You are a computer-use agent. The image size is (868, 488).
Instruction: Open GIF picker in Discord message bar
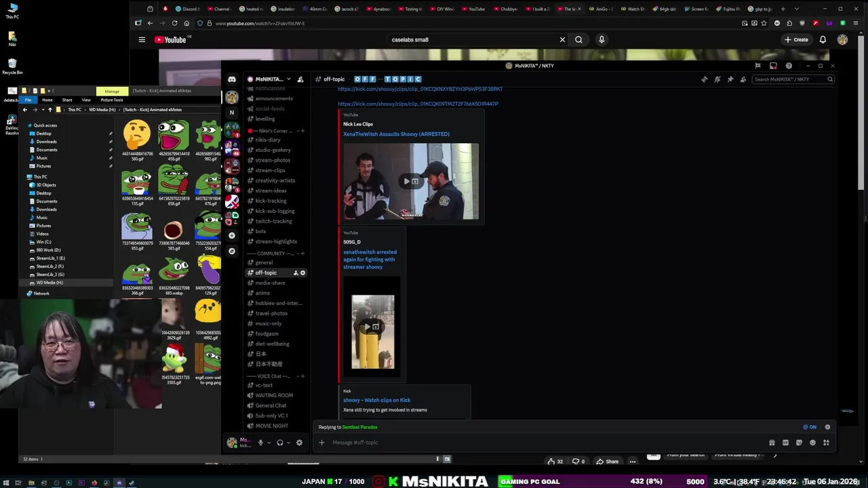pyautogui.click(x=785, y=443)
